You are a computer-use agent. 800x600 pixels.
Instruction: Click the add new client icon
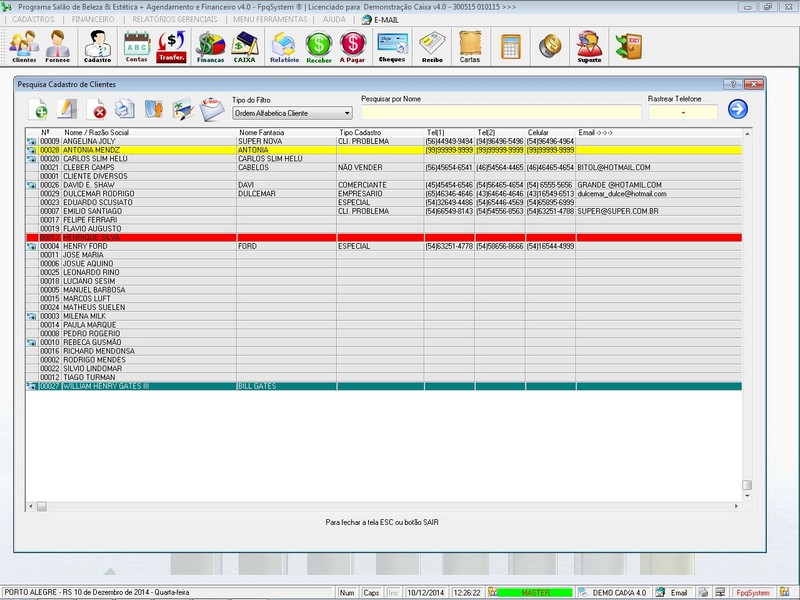tap(39, 110)
